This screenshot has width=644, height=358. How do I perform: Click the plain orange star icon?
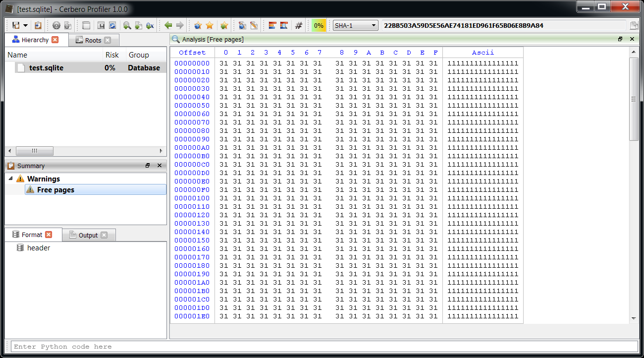click(x=210, y=25)
